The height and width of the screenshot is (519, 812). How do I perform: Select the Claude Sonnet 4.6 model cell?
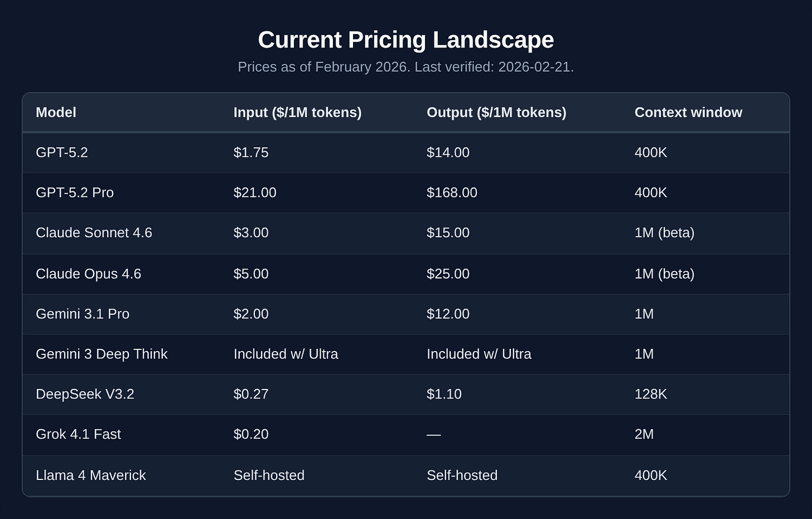point(94,233)
